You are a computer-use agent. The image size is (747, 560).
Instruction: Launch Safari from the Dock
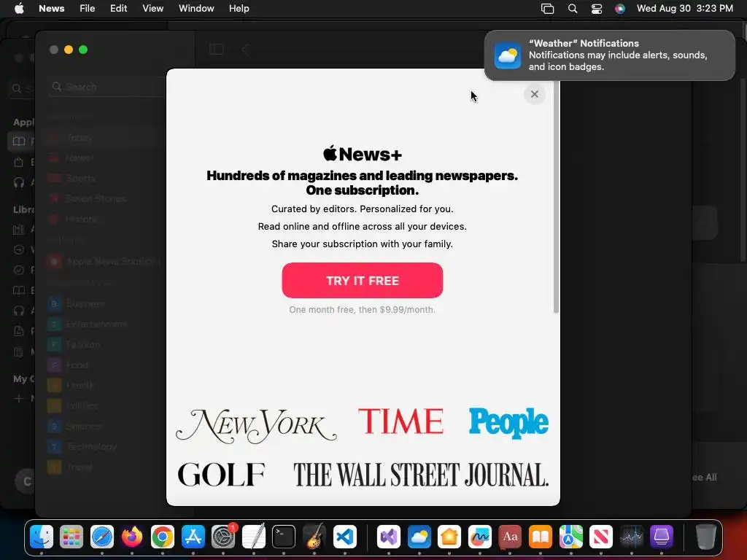click(102, 537)
